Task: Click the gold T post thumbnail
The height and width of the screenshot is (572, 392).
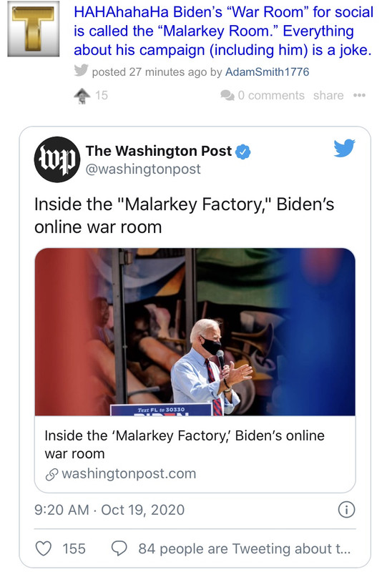Action: click(x=34, y=29)
